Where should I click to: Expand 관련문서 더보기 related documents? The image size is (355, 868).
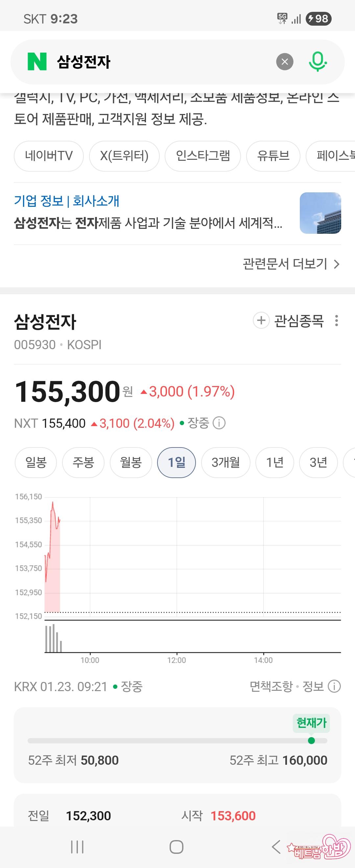(291, 264)
